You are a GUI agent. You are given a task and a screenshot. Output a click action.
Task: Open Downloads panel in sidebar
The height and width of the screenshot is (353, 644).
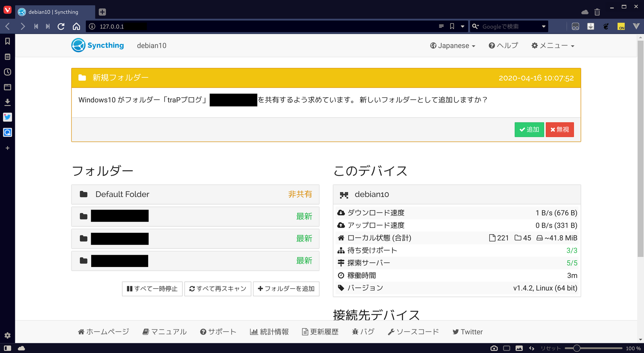coord(7,102)
